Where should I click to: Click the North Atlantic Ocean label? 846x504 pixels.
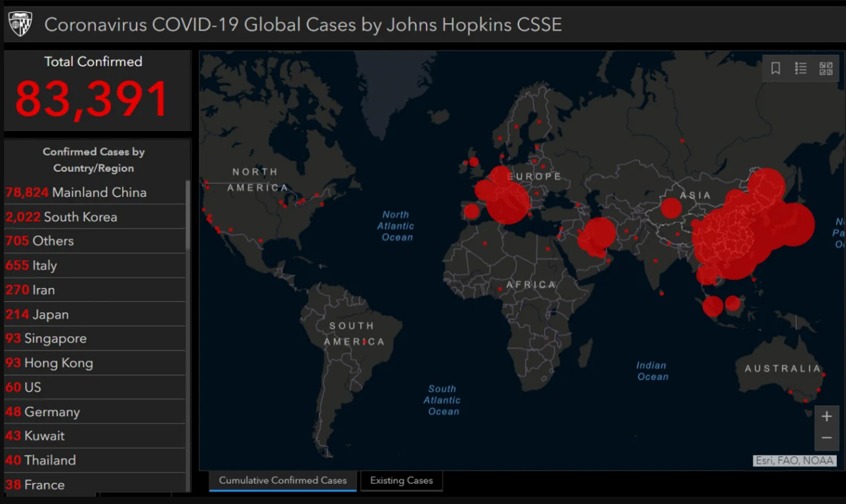pos(396,226)
